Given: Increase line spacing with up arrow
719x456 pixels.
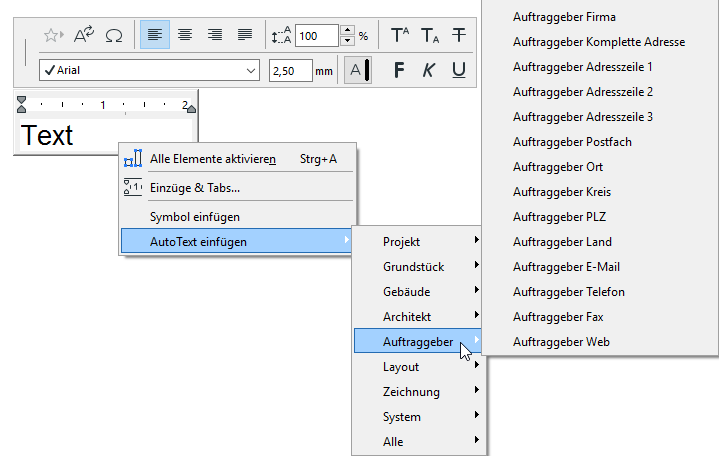Looking at the screenshot, I should (348, 30).
